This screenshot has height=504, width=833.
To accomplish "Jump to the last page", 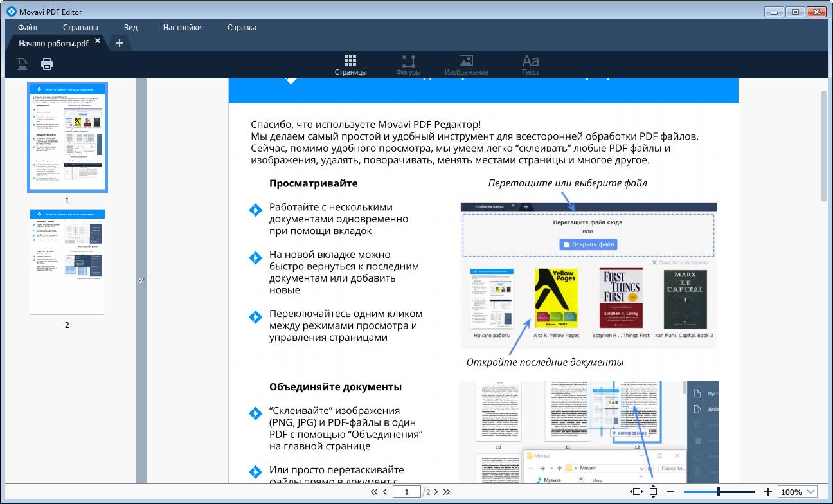I will 447,492.
